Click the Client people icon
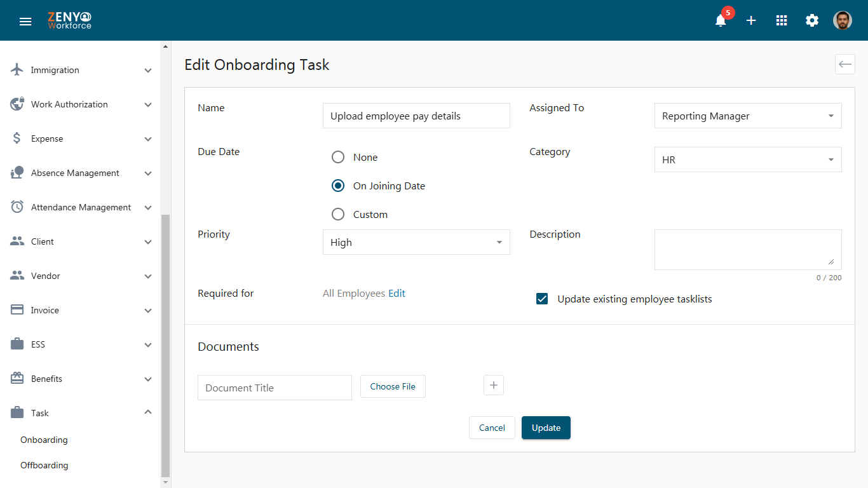 (17, 241)
